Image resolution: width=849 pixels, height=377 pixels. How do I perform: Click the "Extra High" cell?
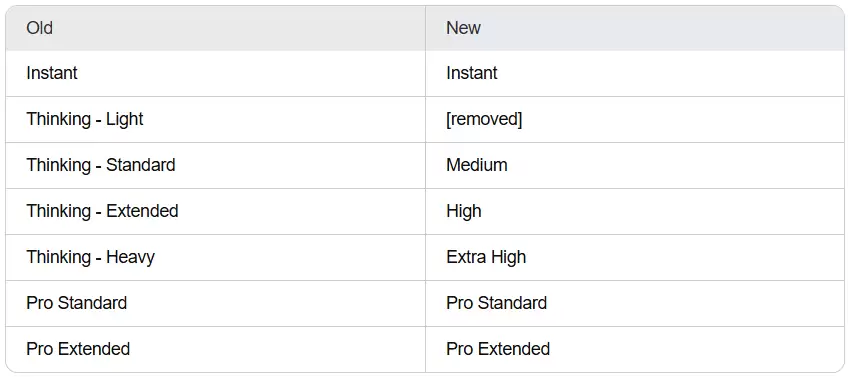point(635,258)
